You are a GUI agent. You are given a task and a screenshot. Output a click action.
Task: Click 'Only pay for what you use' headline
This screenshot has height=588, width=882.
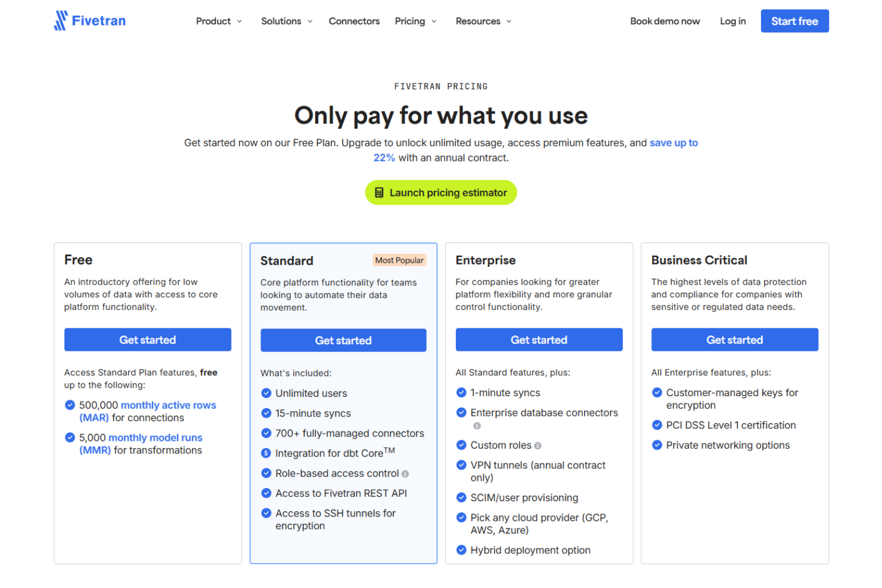(x=441, y=116)
